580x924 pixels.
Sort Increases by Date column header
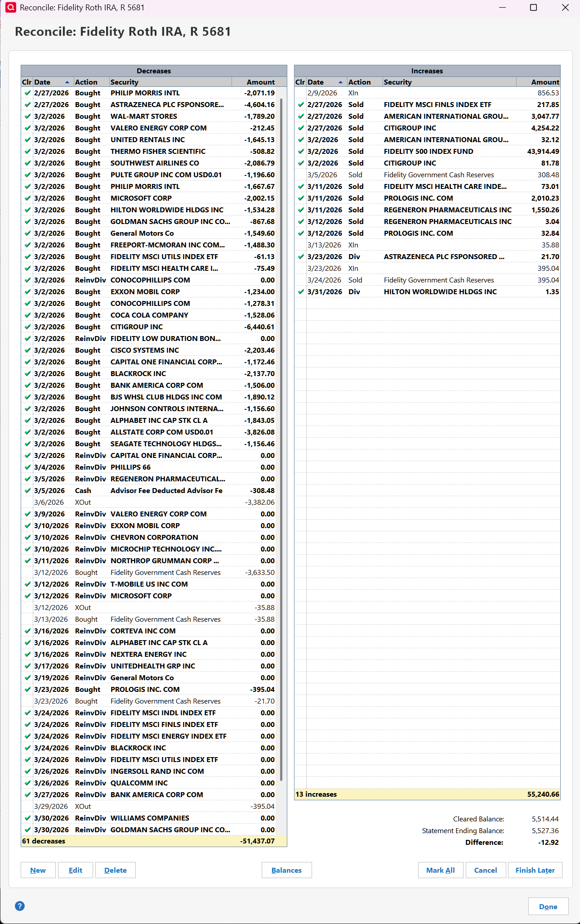pos(326,82)
